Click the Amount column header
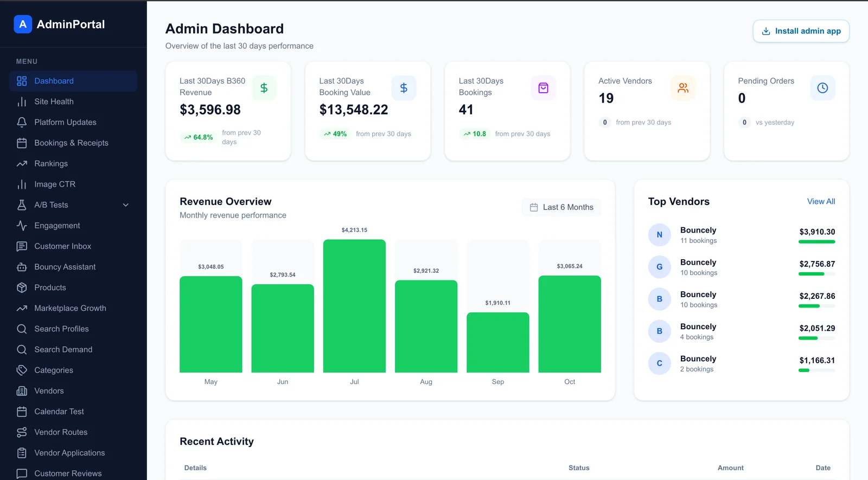 coord(731,468)
